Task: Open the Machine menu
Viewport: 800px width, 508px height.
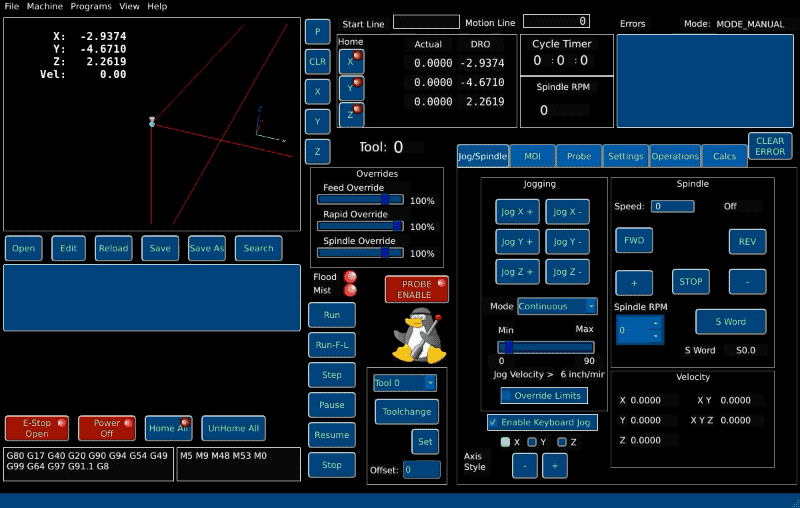Action: tap(44, 6)
